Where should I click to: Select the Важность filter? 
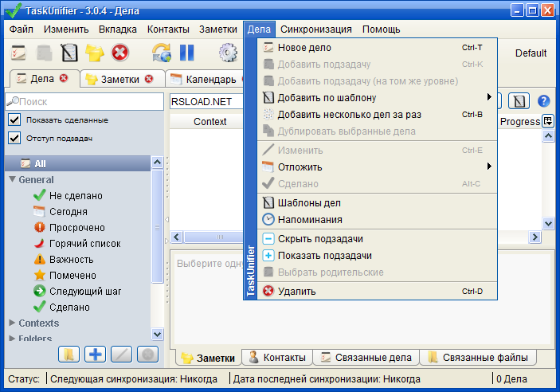[x=64, y=260]
